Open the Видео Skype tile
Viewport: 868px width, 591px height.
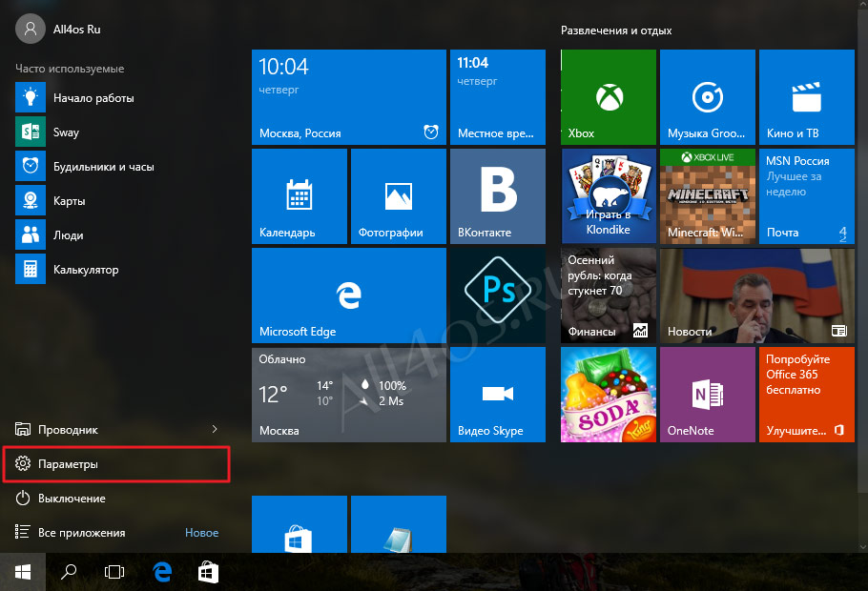pyautogui.click(x=498, y=395)
